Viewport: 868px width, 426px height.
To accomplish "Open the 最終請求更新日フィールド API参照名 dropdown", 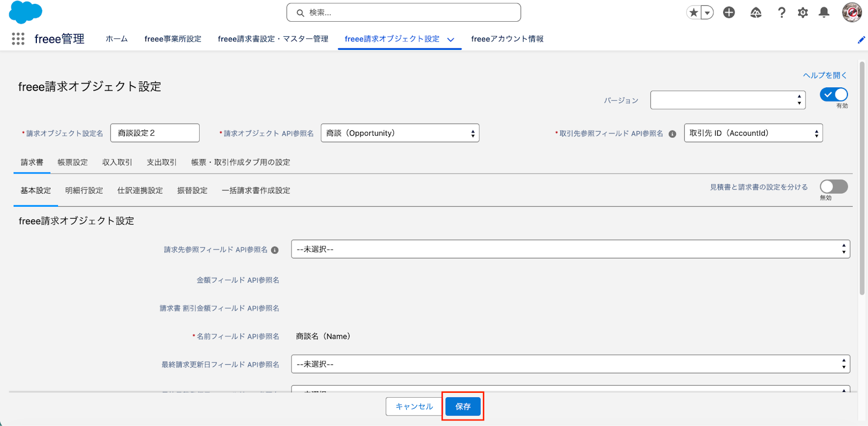I will [x=571, y=364].
